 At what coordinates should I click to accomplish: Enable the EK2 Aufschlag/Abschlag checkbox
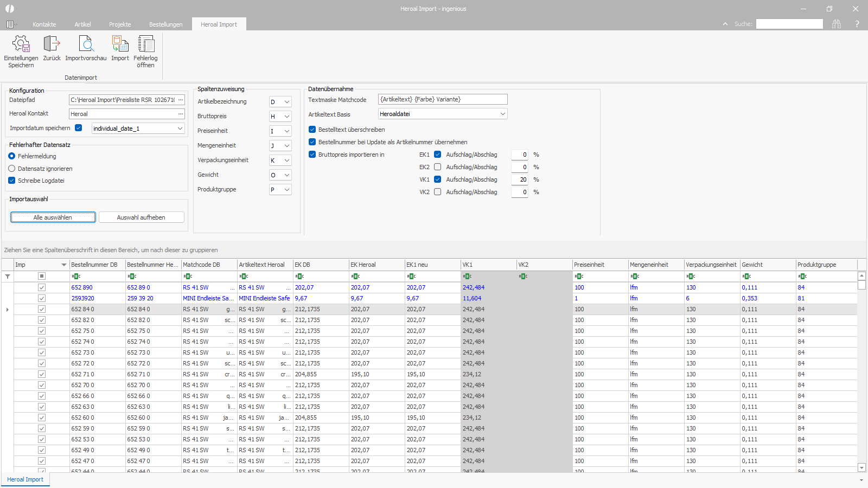438,167
